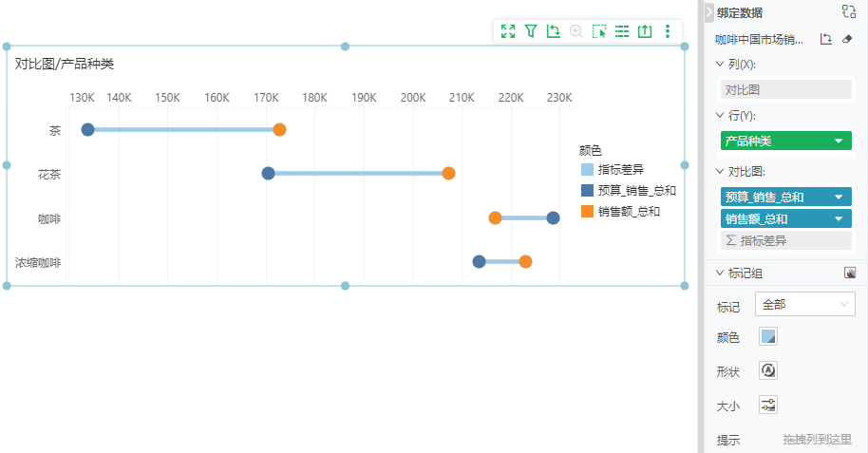Click the list view icon in chart toolbar
Viewport: 868px width, 453px height.
622,31
